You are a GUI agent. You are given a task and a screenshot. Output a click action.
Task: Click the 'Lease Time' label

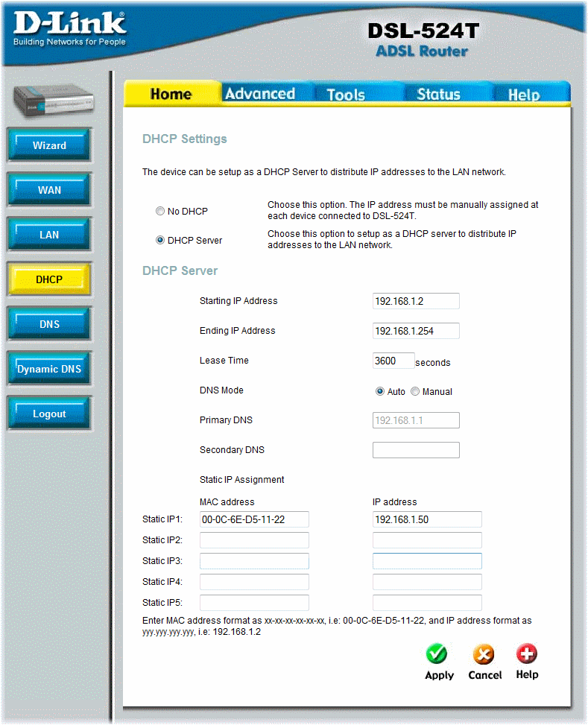224,361
